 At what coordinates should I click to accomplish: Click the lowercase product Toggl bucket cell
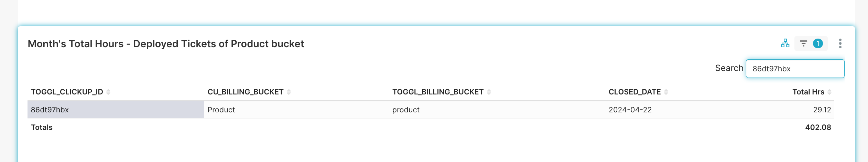point(497,110)
